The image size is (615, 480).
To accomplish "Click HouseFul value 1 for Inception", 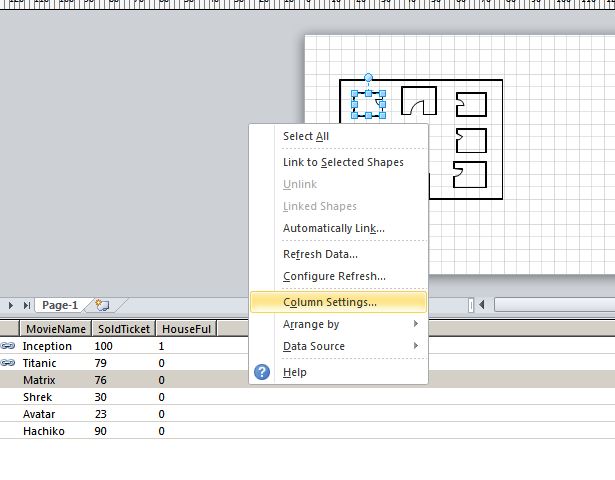I will (x=161, y=346).
